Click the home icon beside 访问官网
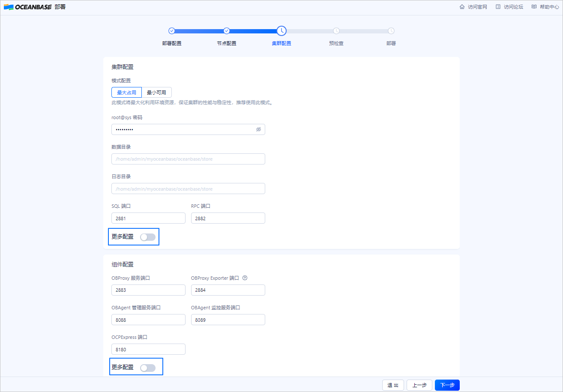 (463, 7)
